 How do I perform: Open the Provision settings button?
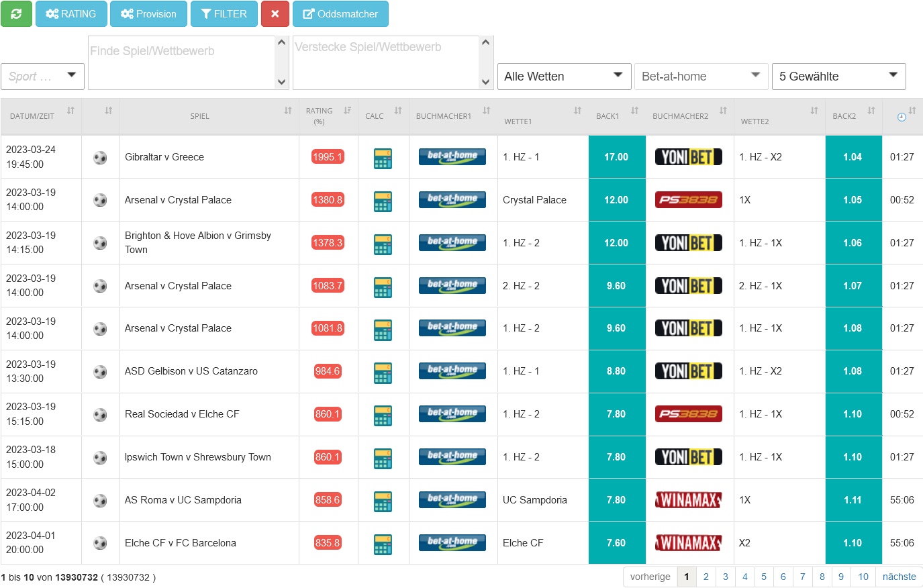tap(148, 13)
